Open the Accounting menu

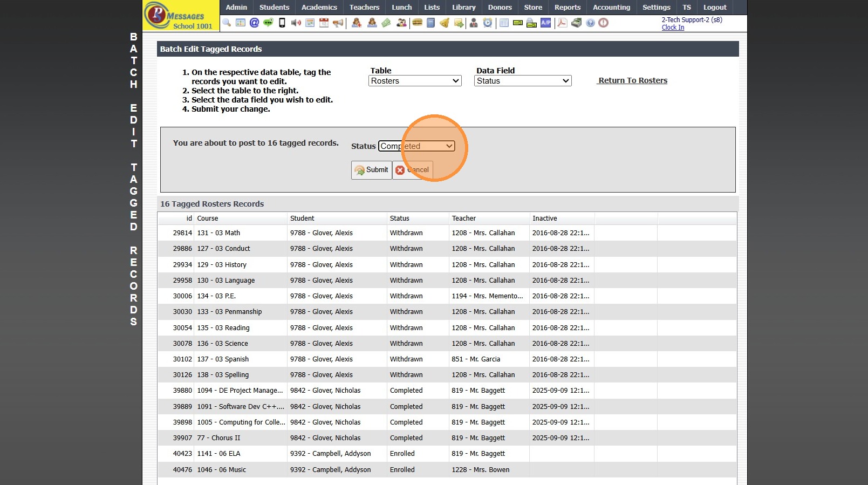[611, 8]
